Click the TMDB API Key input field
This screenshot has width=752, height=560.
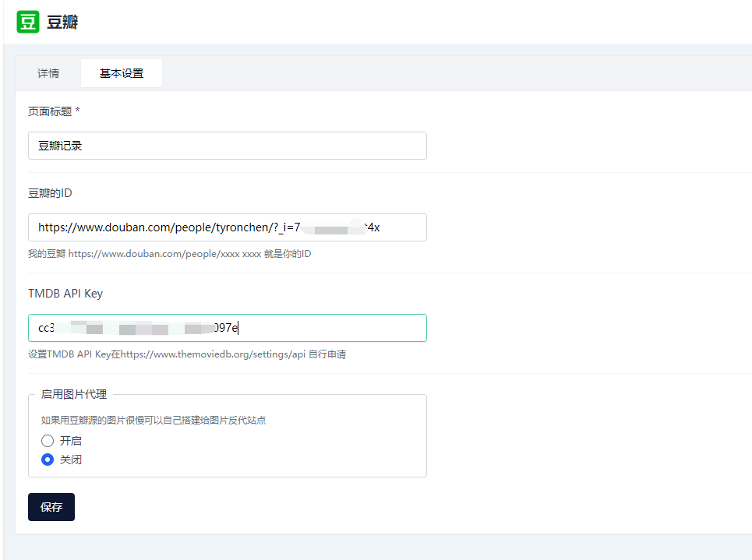tap(228, 328)
